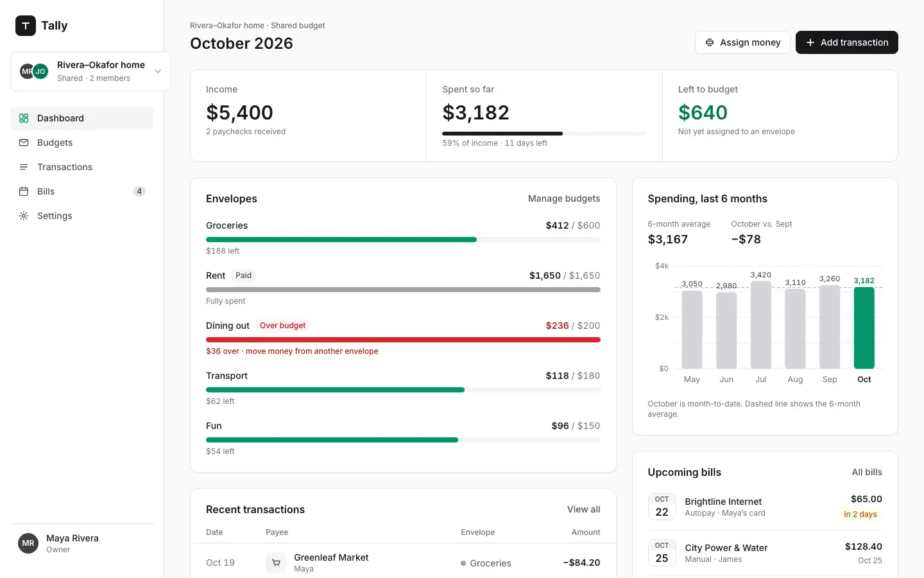The height and width of the screenshot is (578, 924).
Task: Click the Transactions list icon
Action: pos(24,167)
